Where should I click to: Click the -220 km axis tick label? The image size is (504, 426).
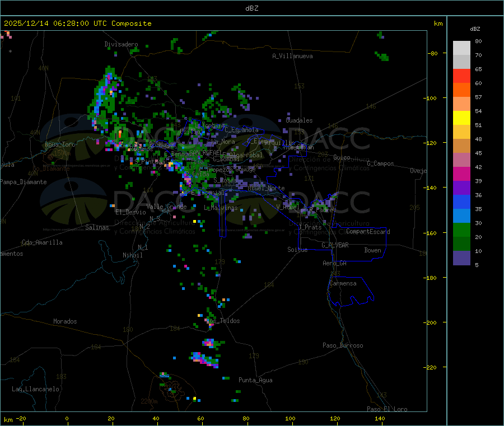pos(431,368)
